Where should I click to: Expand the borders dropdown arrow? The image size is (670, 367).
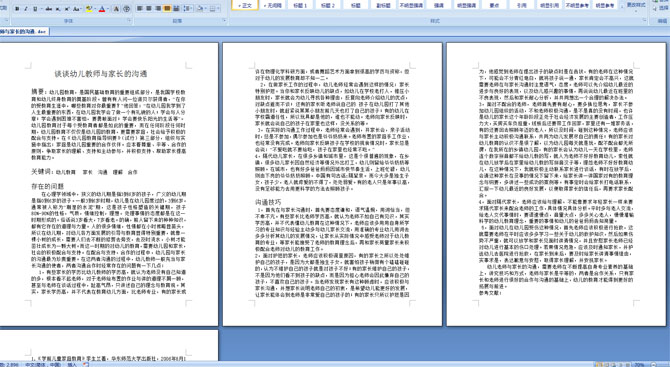(x=219, y=9)
